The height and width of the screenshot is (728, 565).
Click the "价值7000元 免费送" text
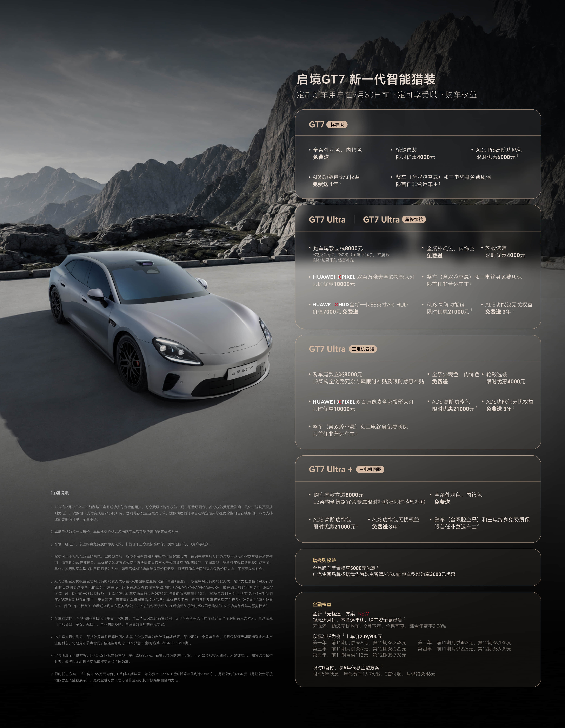coord(335,312)
